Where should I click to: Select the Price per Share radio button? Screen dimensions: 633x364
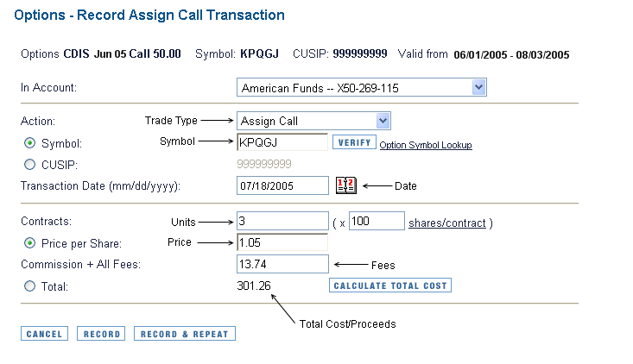[29, 243]
